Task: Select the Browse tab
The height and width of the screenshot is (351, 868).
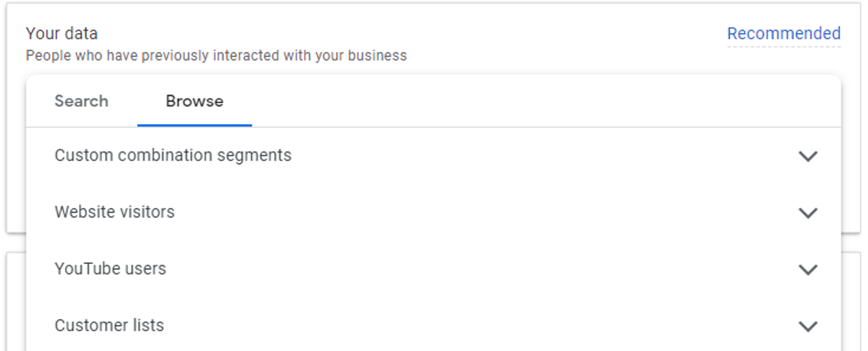Action: (195, 101)
